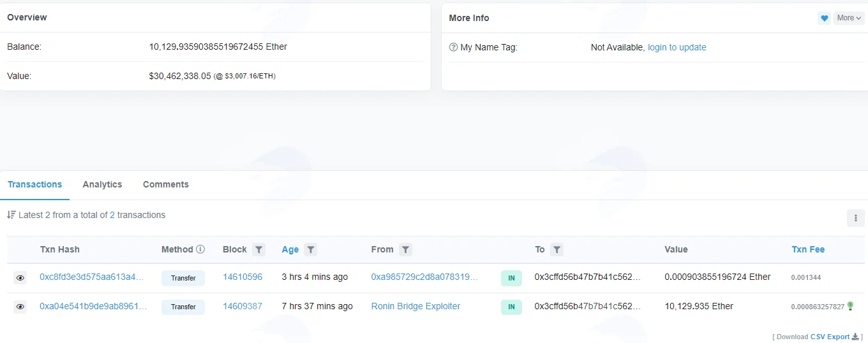Click the My Name Tag help icon
Image resolution: width=868 pixels, height=343 pixels.
454,47
